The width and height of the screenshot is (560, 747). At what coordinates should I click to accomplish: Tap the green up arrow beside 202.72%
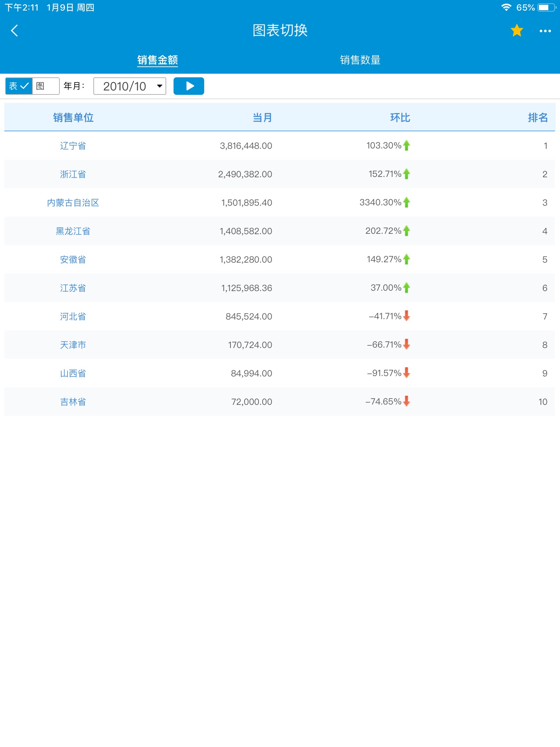pos(407,231)
